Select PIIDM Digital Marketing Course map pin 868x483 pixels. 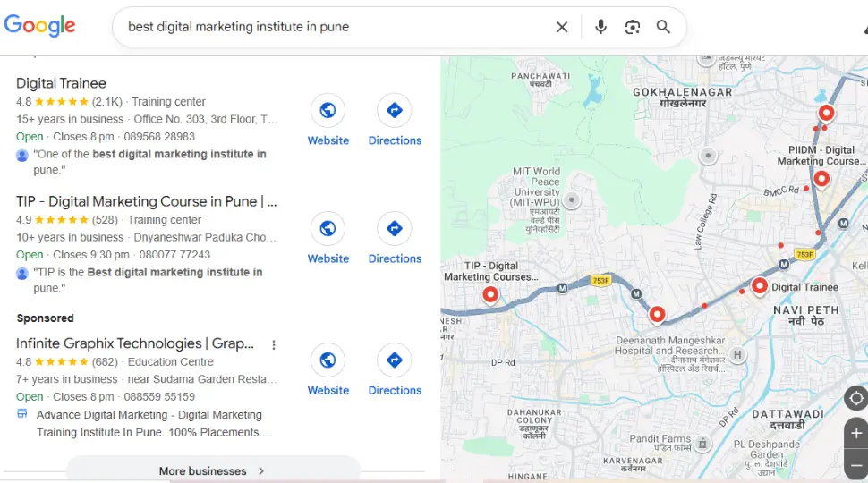[x=821, y=179]
